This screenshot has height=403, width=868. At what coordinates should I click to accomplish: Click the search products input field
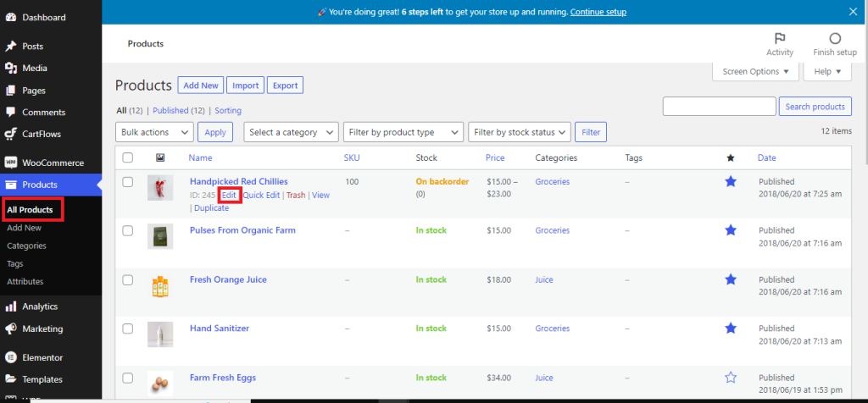click(x=719, y=107)
